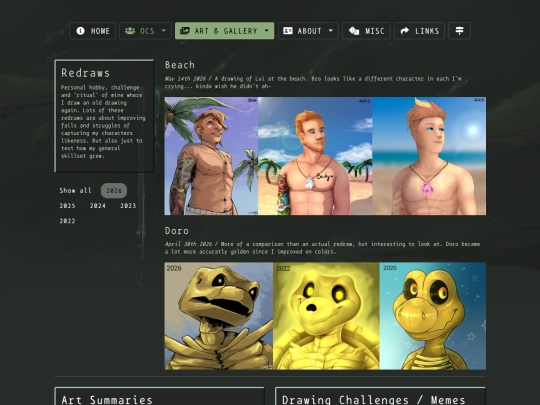Click the Art Summaries section heading
Image resolution: width=540 pixels, height=405 pixels.
point(107,400)
